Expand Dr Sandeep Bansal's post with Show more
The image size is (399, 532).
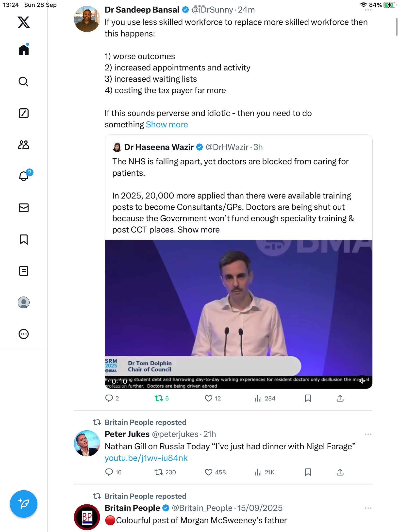167,125
